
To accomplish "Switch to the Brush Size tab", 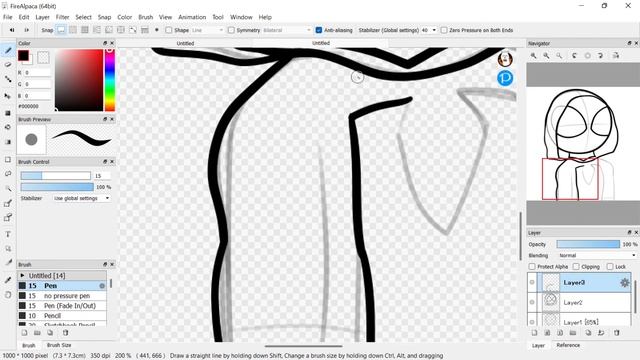I will click(x=59, y=345).
